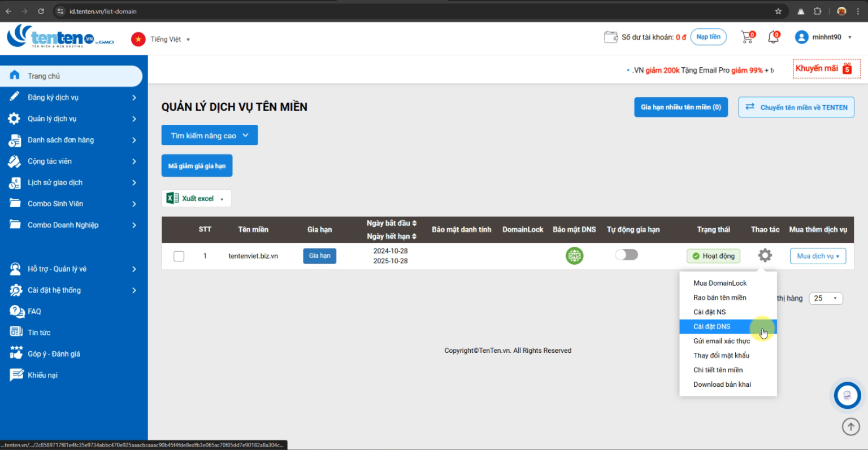Open the shopping cart icon
This screenshot has height=450, width=868.
coord(747,37)
